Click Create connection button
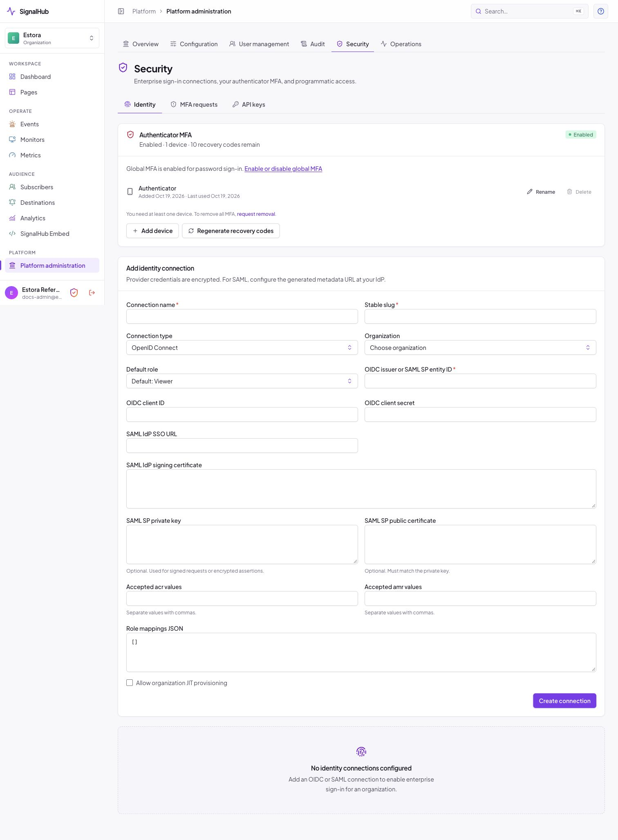 (564, 701)
